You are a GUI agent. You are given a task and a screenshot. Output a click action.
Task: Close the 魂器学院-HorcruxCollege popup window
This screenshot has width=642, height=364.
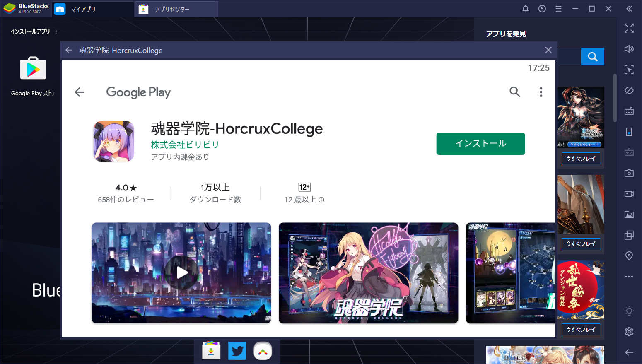tap(548, 50)
